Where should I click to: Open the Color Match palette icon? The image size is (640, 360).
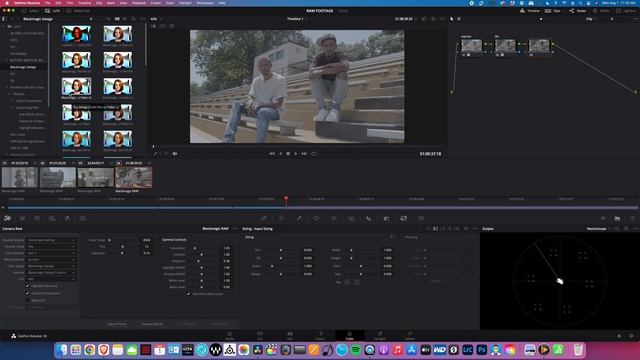(22, 218)
